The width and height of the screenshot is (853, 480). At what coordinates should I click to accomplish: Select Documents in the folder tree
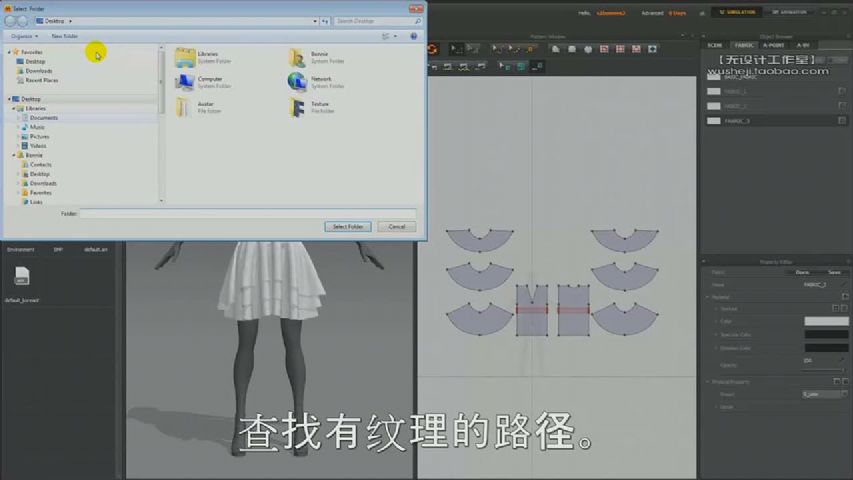pos(44,118)
